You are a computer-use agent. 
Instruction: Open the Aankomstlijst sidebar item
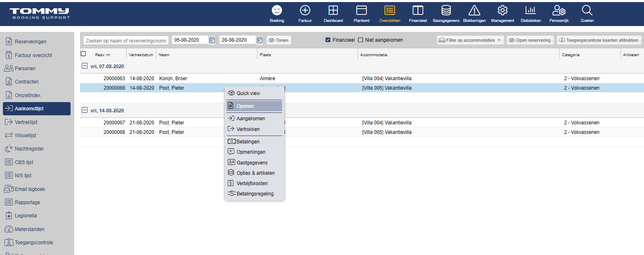click(x=37, y=109)
